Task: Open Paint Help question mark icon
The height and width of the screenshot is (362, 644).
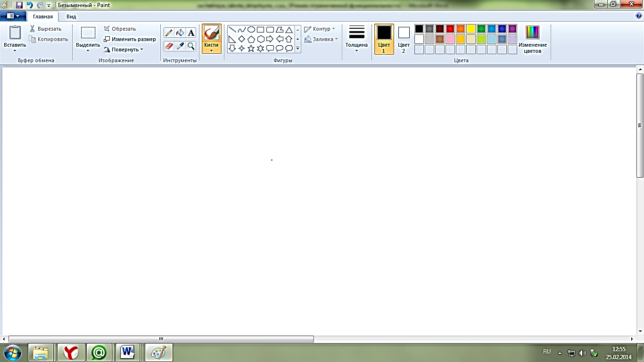Action: 639,16
